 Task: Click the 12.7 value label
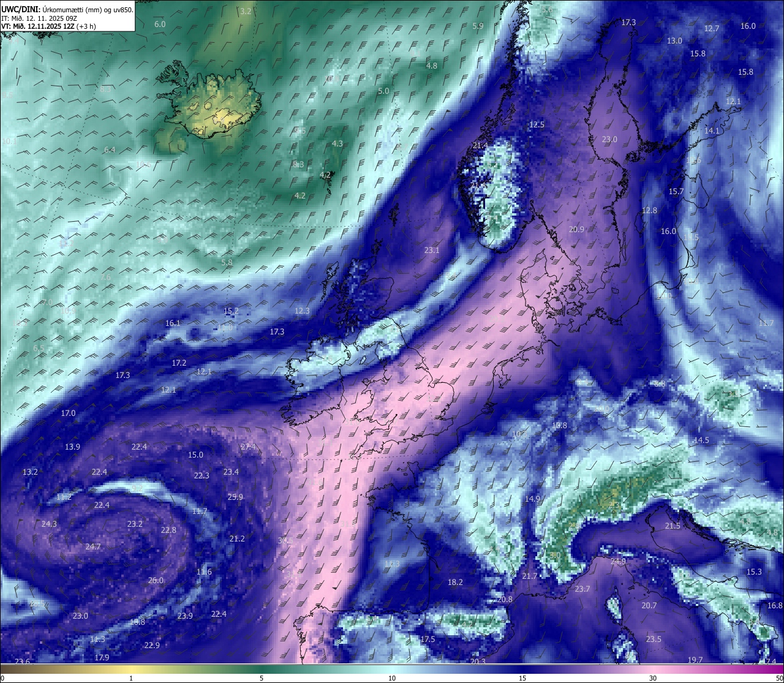coord(712,28)
